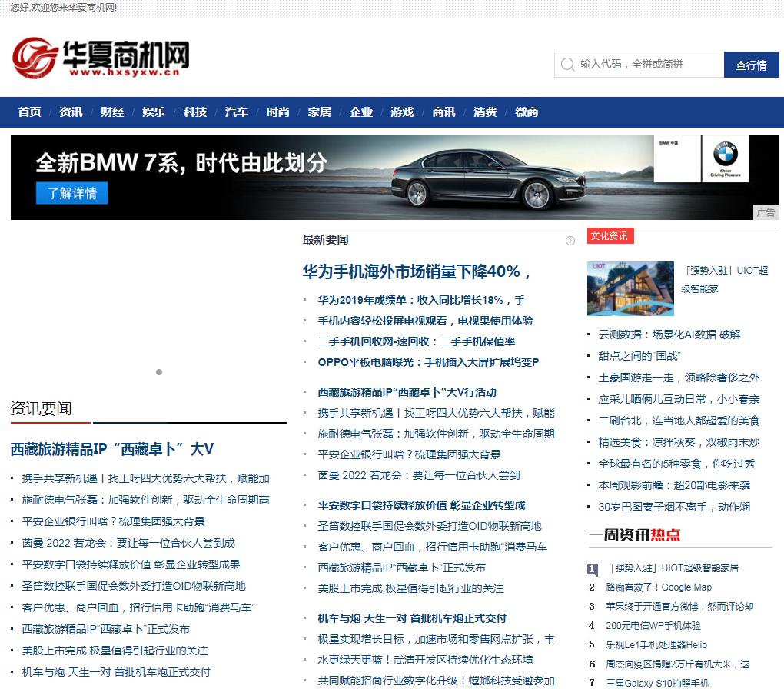Open 二刷台北 美食 link
The image size is (784, 689).
pyautogui.click(x=679, y=421)
